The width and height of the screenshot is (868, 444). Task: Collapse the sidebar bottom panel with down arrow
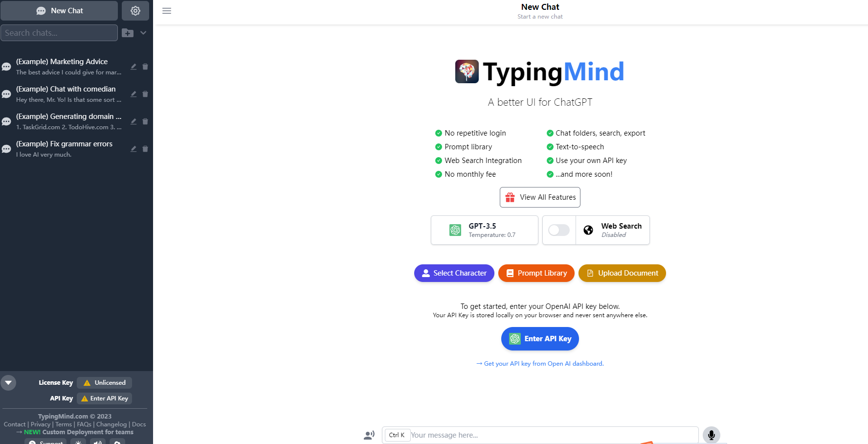coord(8,383)
